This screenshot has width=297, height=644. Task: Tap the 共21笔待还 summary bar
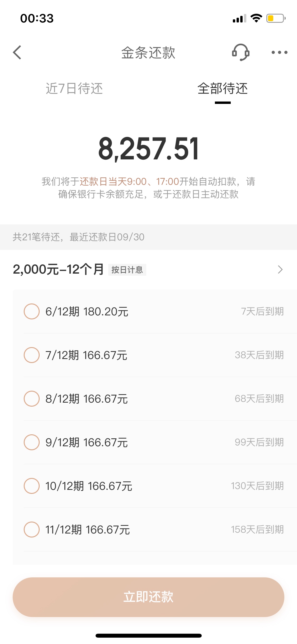148,237
